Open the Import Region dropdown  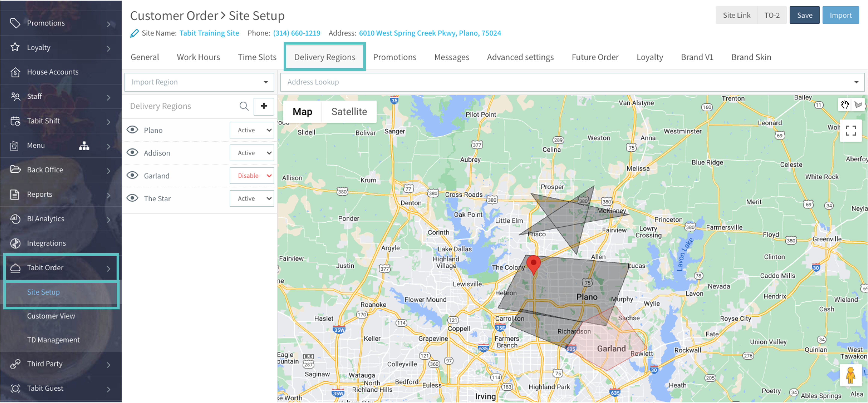(x=200, y=82)
